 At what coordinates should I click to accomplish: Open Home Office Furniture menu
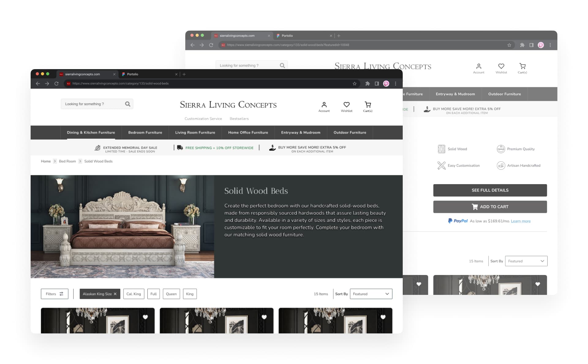tap(248, 132)
